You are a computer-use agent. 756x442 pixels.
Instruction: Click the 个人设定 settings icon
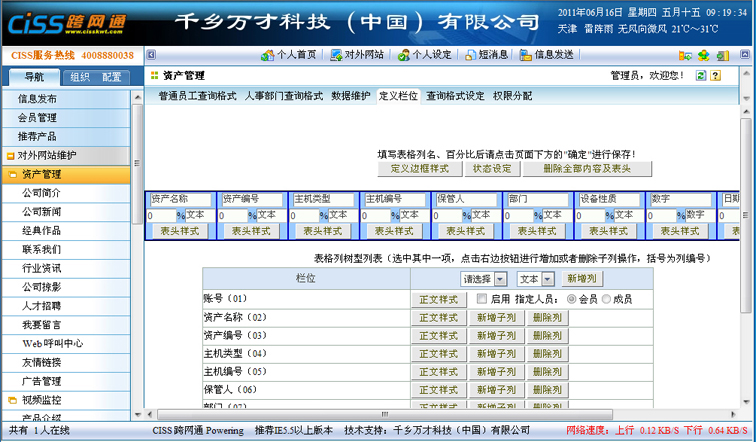pos(403,55)
